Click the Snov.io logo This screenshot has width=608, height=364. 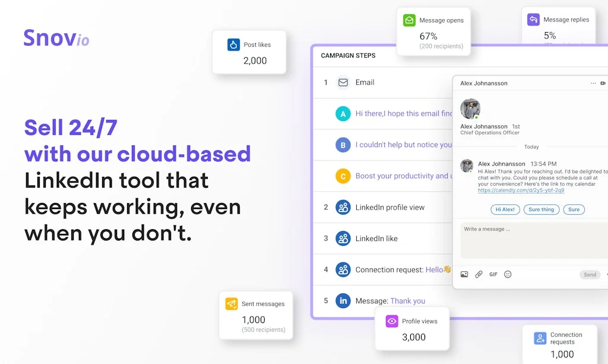56,38
